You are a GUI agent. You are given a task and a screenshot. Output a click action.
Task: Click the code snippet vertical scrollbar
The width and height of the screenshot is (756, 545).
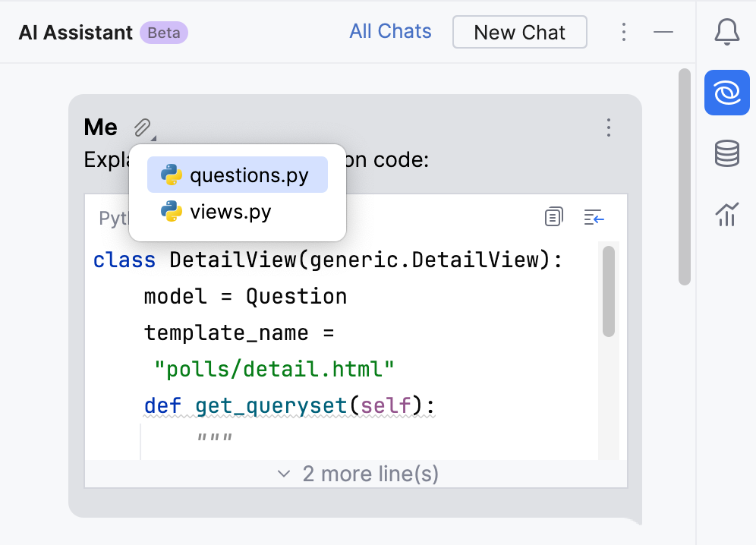[x=608, y=291]
